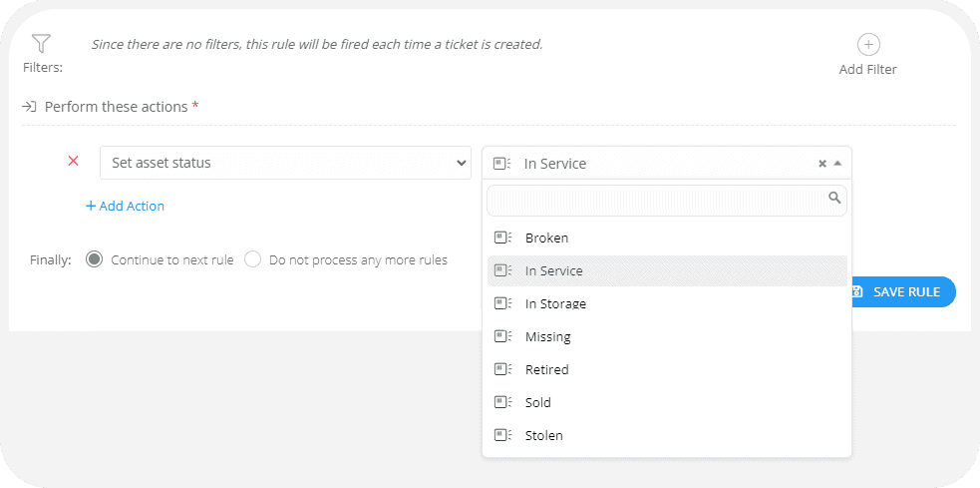Click the status icon in selected In Service field
This screenshot has width=980, height=488.
(x=501, y=164)
